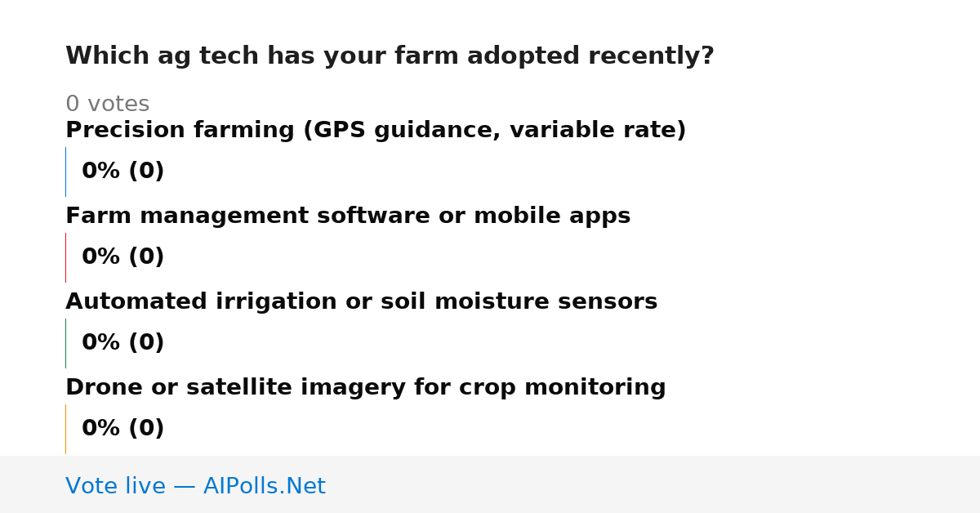This screenshot has width=980, height=513.
Task: Click the AIPolls.Net site name
Action: click(x=264, y=487)
